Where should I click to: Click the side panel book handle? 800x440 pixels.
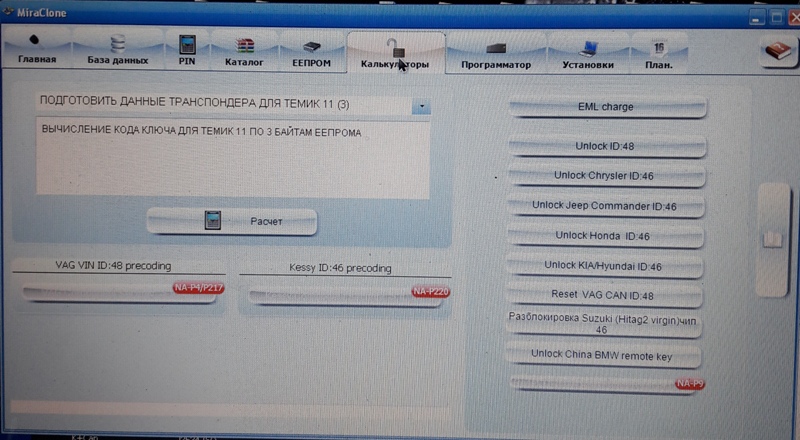click(x=773, y=240)
